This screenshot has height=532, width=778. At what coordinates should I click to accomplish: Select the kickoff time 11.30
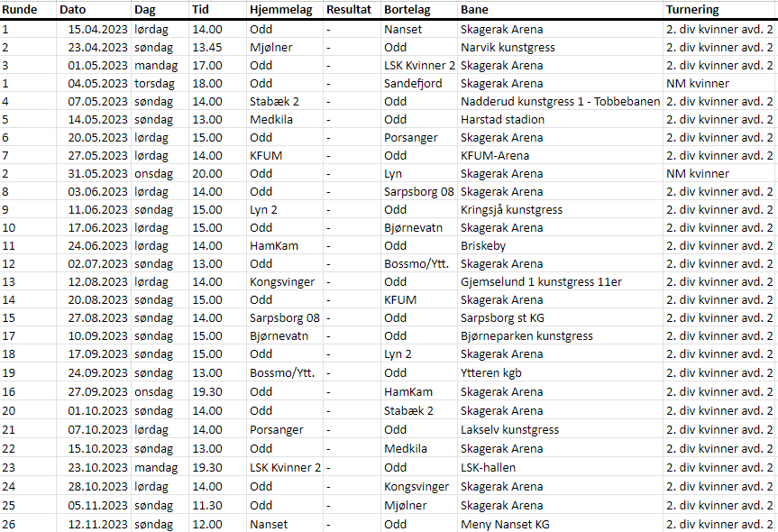pyautogui.click(x=207, y=505)
